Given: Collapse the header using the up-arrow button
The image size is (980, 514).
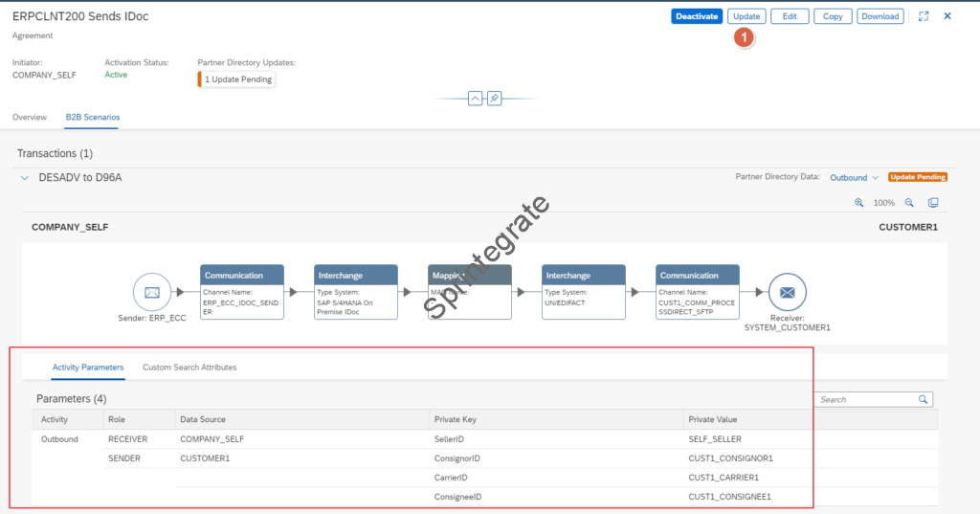Looking at the screenshot, I should coord(475,99).
